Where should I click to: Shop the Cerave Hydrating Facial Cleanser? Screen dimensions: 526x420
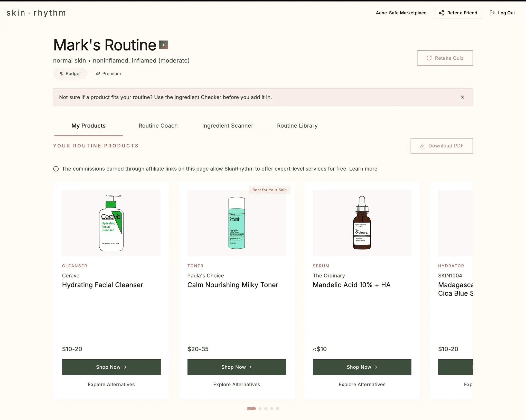pos(111,367)
